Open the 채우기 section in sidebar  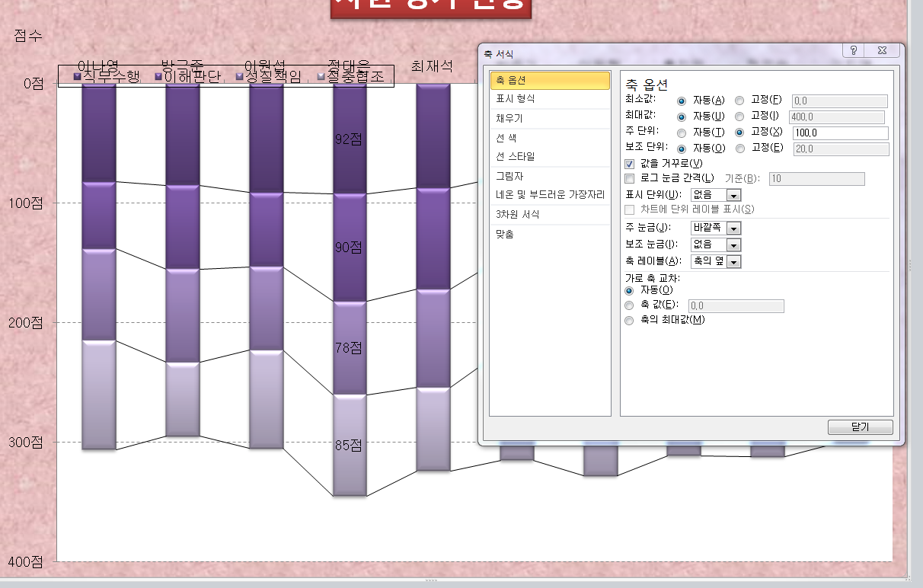509,119
